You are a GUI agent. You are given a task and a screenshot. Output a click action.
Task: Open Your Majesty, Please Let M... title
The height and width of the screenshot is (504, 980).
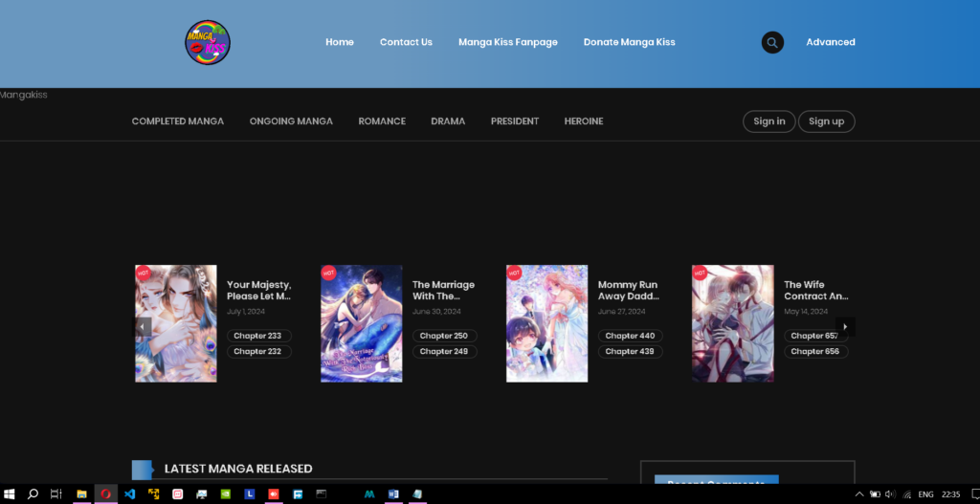(x=258, y=291)
